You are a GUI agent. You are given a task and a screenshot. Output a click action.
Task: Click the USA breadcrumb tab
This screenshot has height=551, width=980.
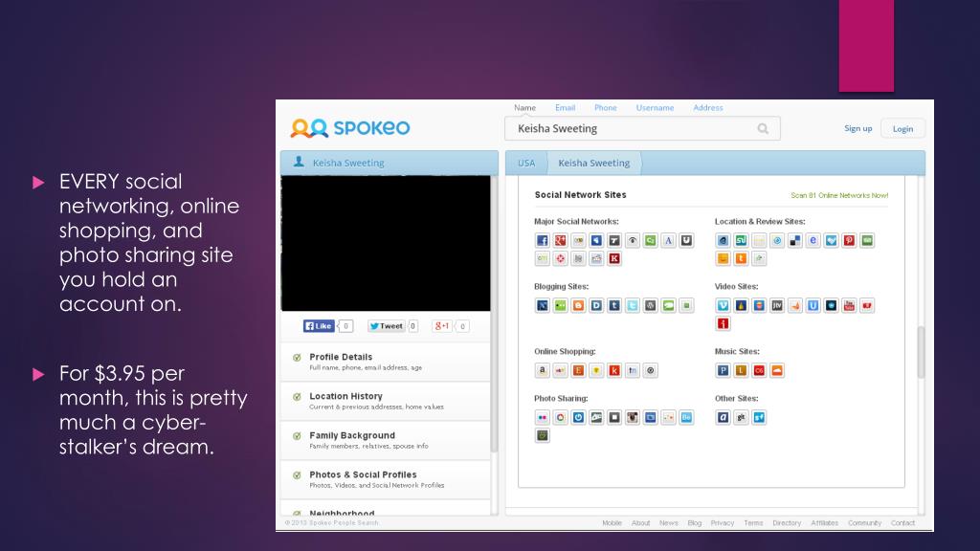[526, 163]
